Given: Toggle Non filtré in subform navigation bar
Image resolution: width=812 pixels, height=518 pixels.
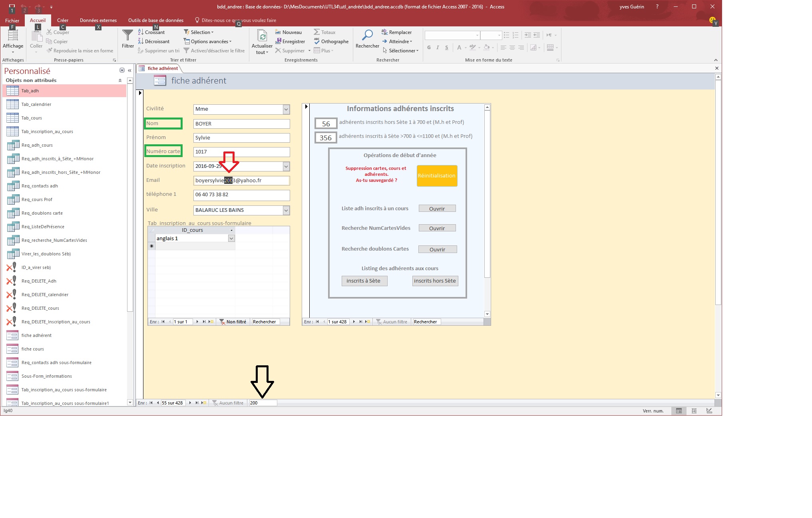Looking at the screenshot, I should (233, 322).
